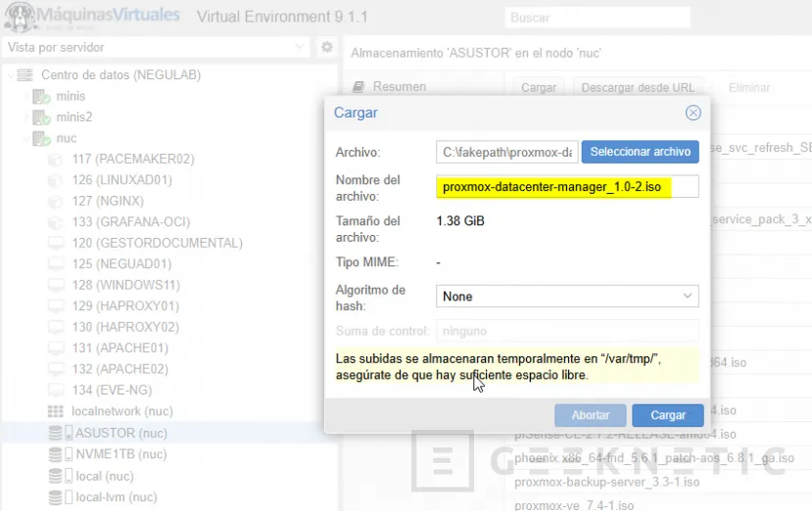Viewport: 812px width, 511px height.
Task: Click the minis2 node icon
Action: [41, 117]
